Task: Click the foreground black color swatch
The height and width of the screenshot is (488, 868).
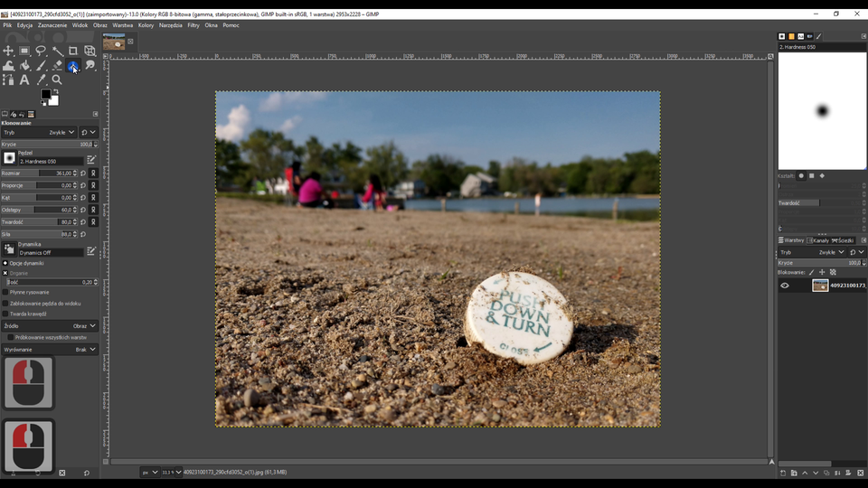Action: [x=46, y=94]
